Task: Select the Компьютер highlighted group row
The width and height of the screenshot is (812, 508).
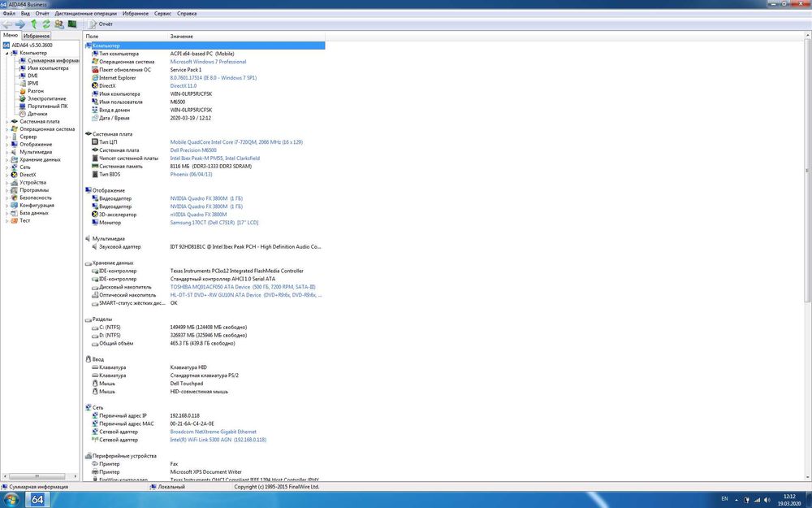Action: click(x=204, y=46)
